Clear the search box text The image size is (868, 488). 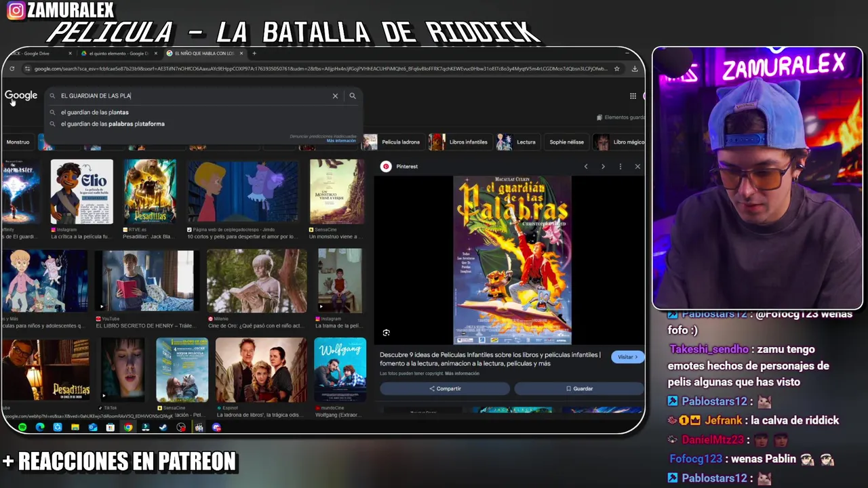point(335,96)
